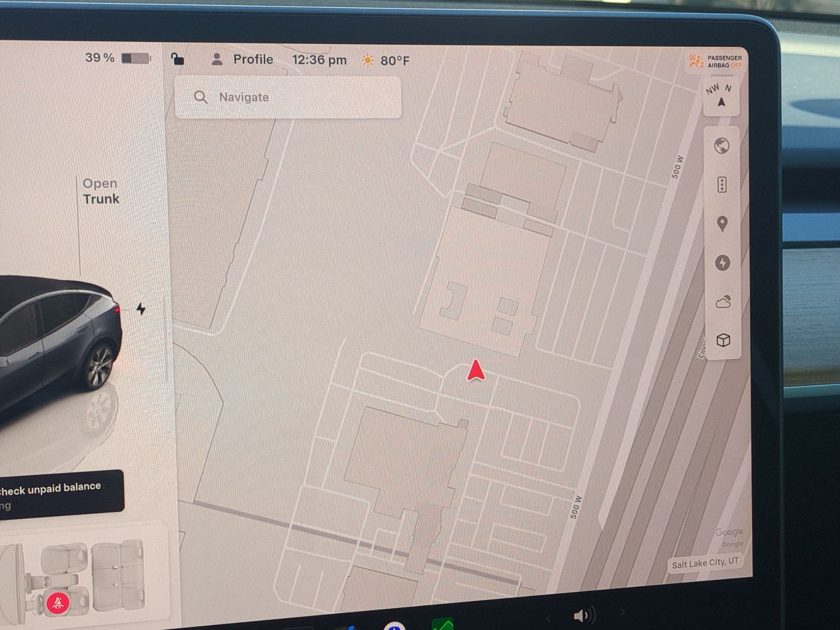
Task: Tap the battery percentage 39 %
Action: click(x=100, y=58)
